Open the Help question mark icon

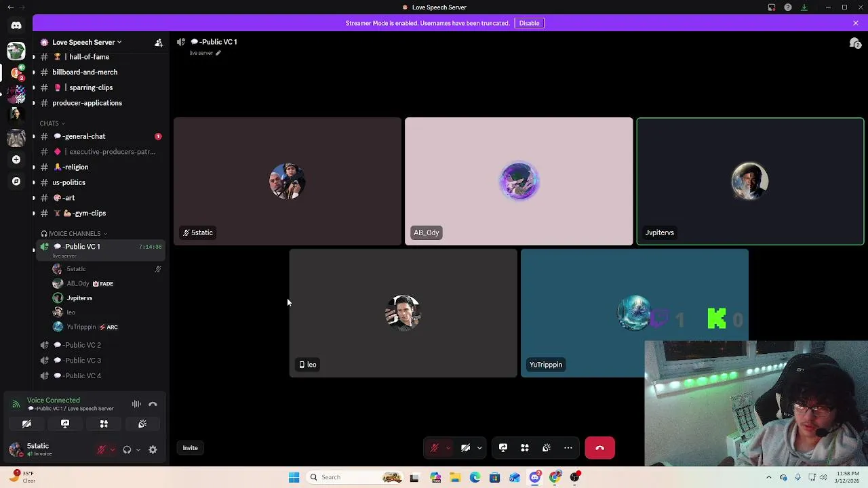tap(788, 7)
